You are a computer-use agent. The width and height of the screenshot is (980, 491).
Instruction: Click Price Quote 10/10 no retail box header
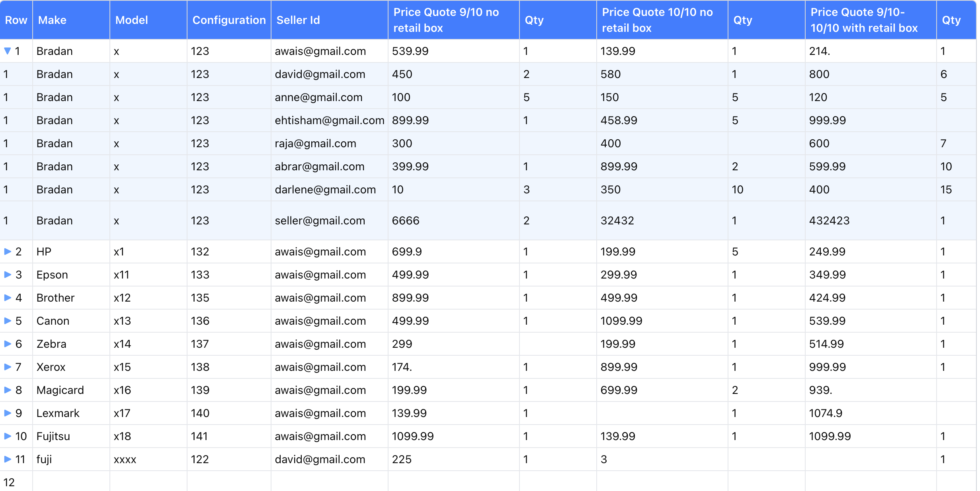[x=662, y=20]
